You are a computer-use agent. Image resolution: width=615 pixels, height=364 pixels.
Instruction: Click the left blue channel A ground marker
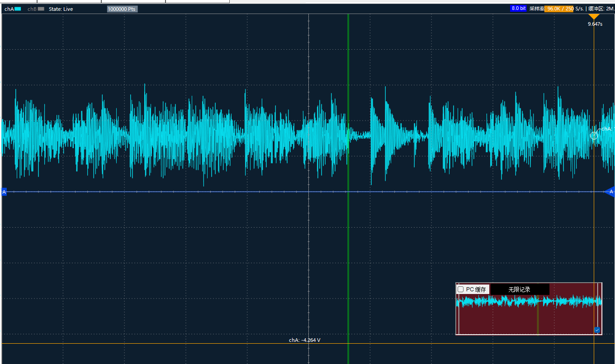tap(4, 192)
